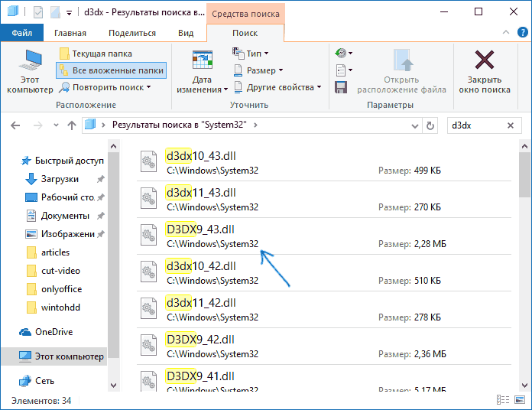Select the Search ribbon tab
This screenshot has height=410, width=532.
[245, 33]
